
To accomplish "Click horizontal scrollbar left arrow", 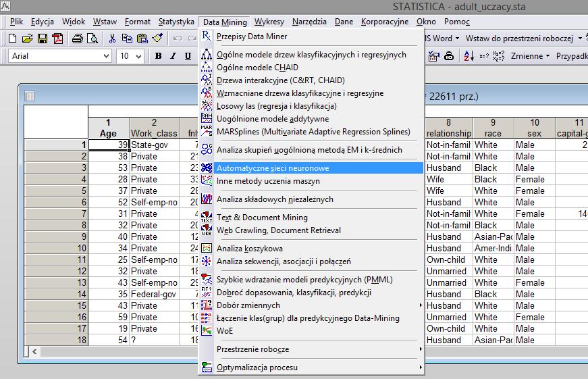I will (x=34, y=351).
